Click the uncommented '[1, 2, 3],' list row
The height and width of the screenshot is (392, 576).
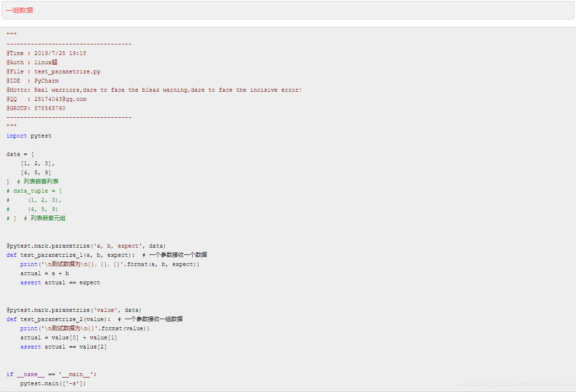point(38,163)
